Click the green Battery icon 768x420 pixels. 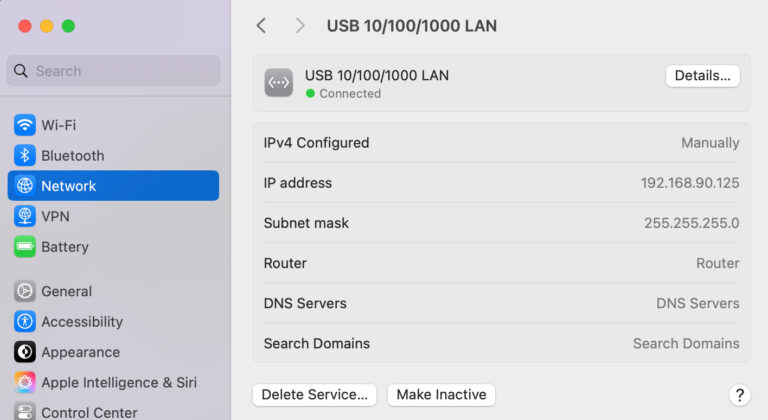pos(25,247)
